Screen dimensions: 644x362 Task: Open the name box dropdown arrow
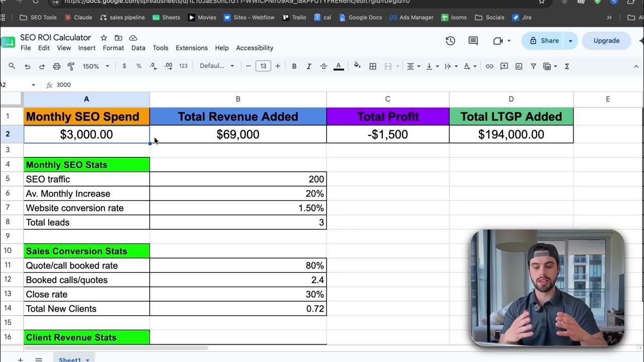pos(33,85)
